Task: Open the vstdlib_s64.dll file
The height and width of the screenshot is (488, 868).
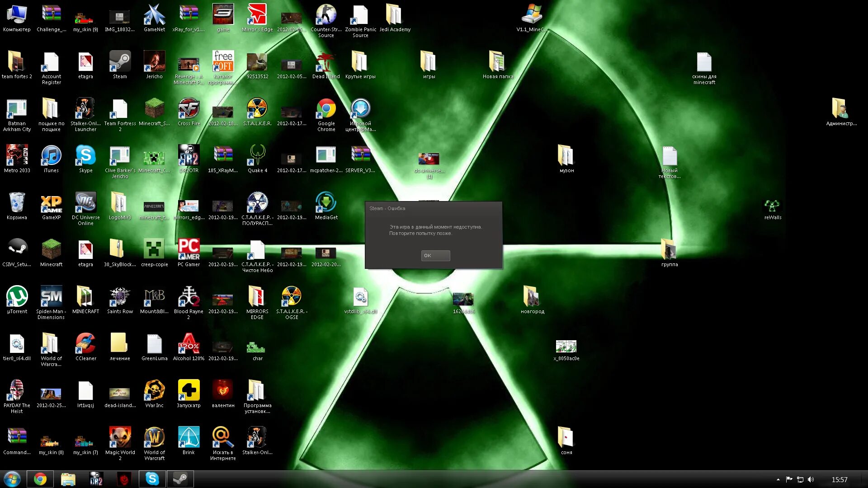Action: [x=360, y=296]
